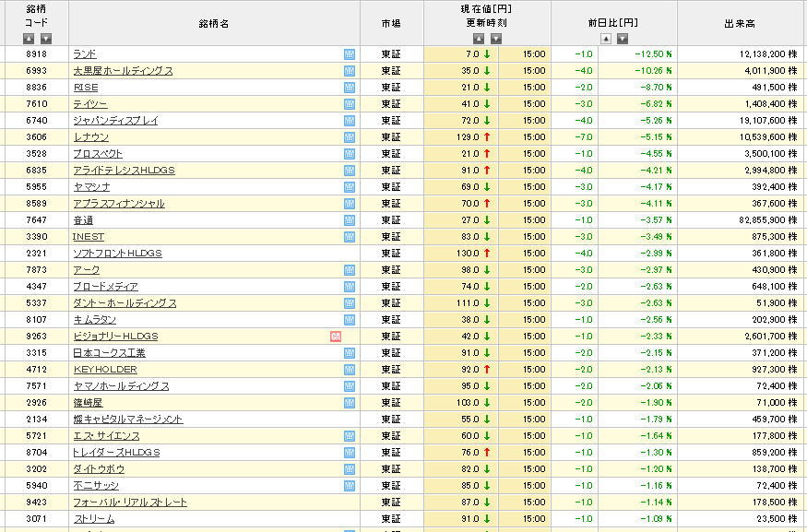Image resolution: width=807 pixels, height=532 pixels.
Task: Open the 不二サッシ stock link
Action: (96, 486)
